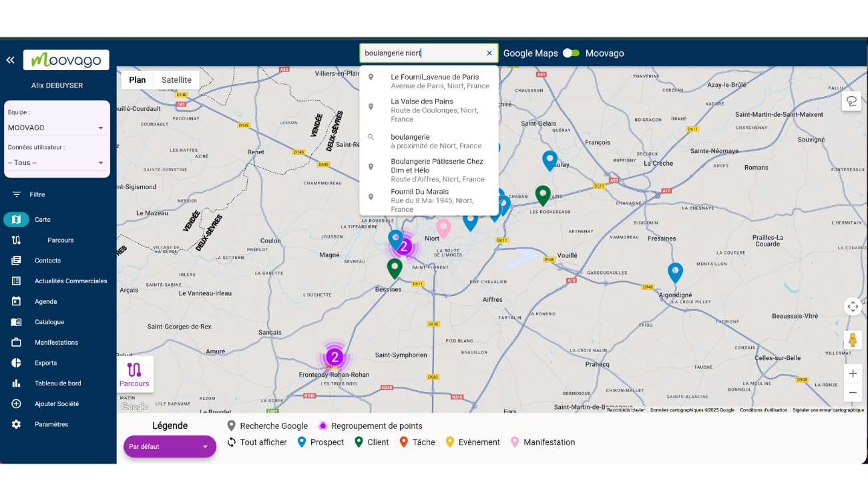Open the Par défaut legend dropdown
868x501 pixels.
point(170,446)
